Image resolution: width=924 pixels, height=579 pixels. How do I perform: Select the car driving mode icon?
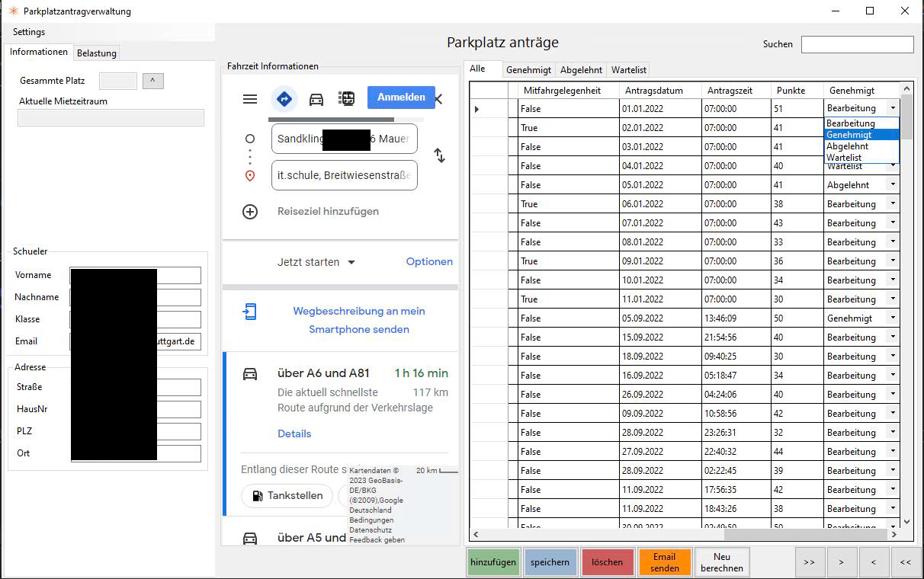(316, 98)
